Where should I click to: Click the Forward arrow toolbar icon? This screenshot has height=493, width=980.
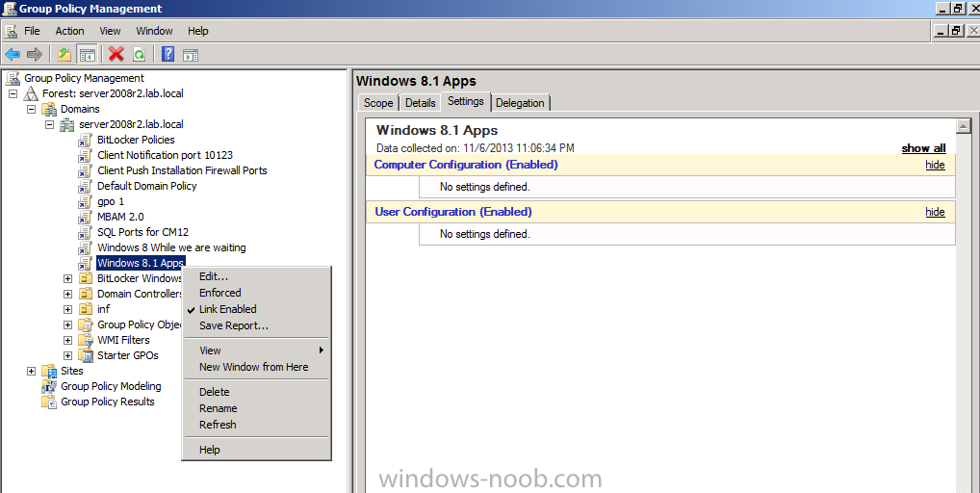tap(35, 54)
